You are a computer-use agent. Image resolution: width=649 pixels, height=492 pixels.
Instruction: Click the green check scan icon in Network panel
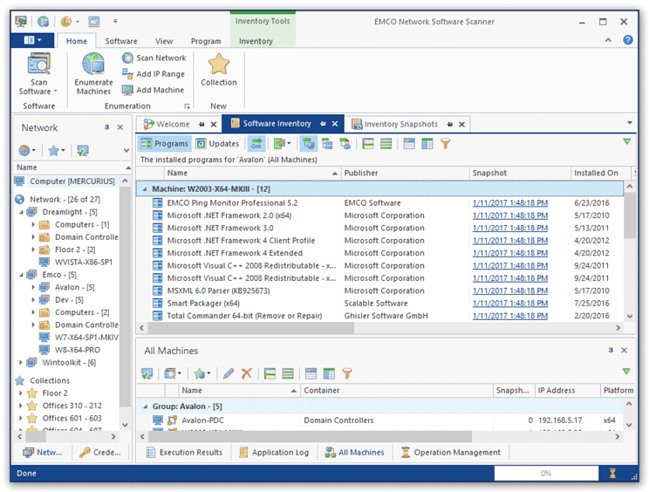pyautogui.click(x=82, y=151)
